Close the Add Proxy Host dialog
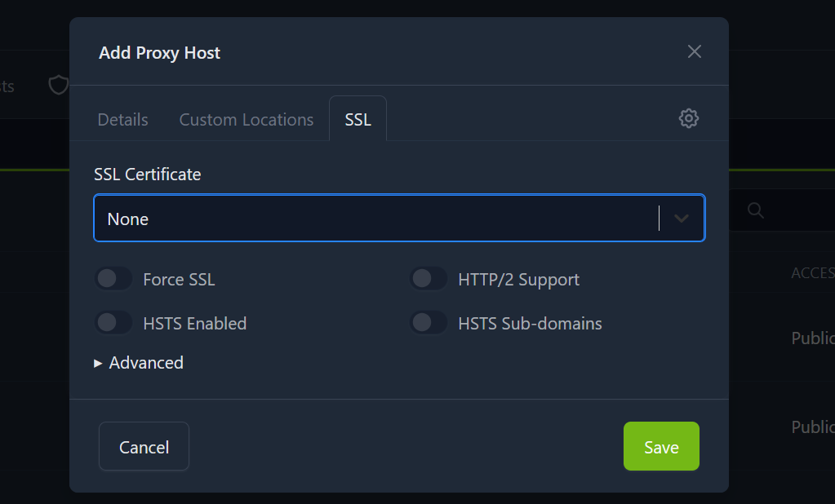This screenshot has height=504, width=835. [694, 51]
